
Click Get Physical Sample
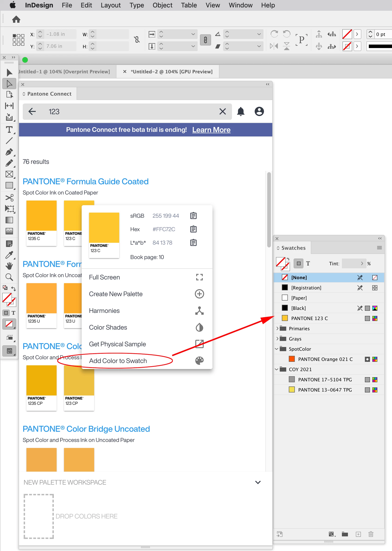(147, 344)
